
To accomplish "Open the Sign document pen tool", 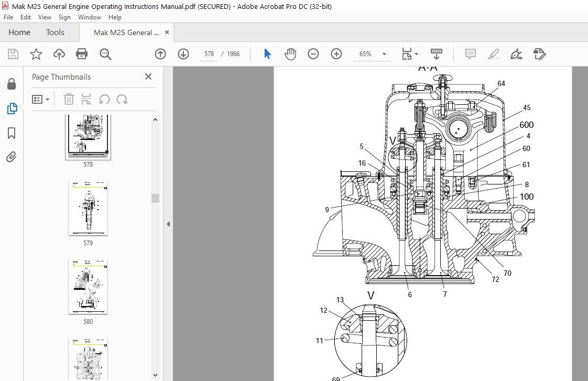I will coord(516,54).
